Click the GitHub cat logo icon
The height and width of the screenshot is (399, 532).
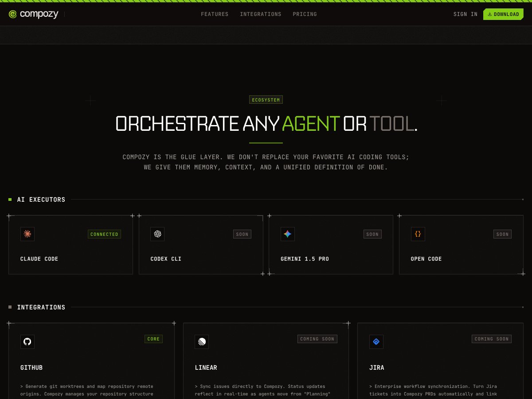click(27, 342)
